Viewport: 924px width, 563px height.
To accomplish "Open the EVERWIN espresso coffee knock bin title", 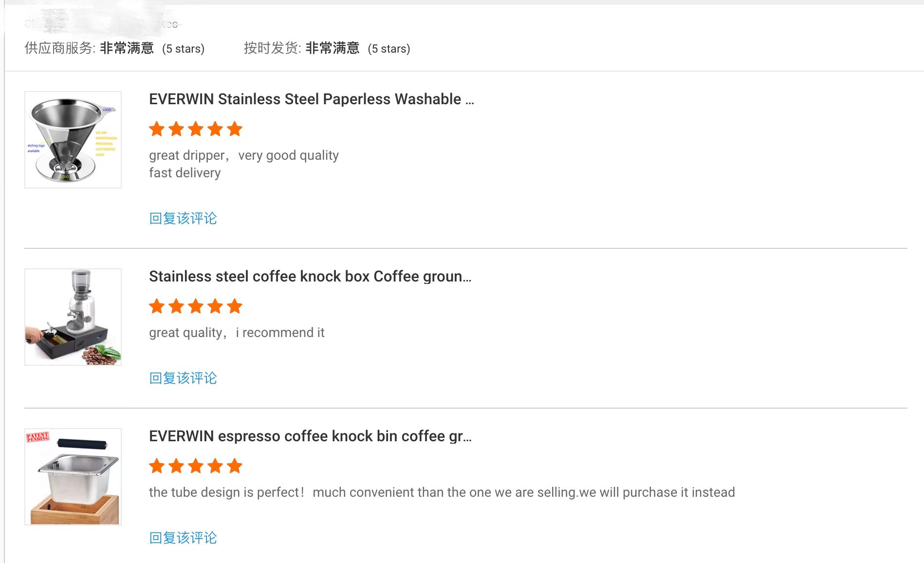I will [x=310, y=436].
